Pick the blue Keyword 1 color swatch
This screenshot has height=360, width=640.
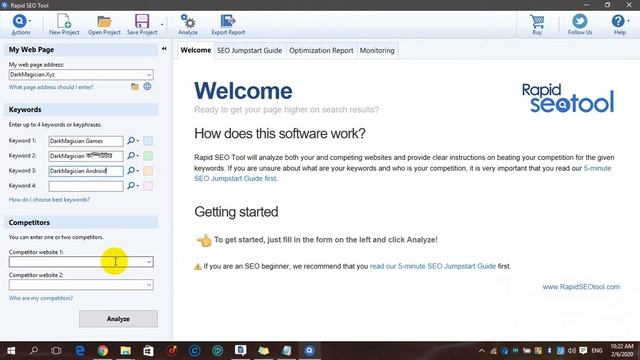click(x=148, y=141)
